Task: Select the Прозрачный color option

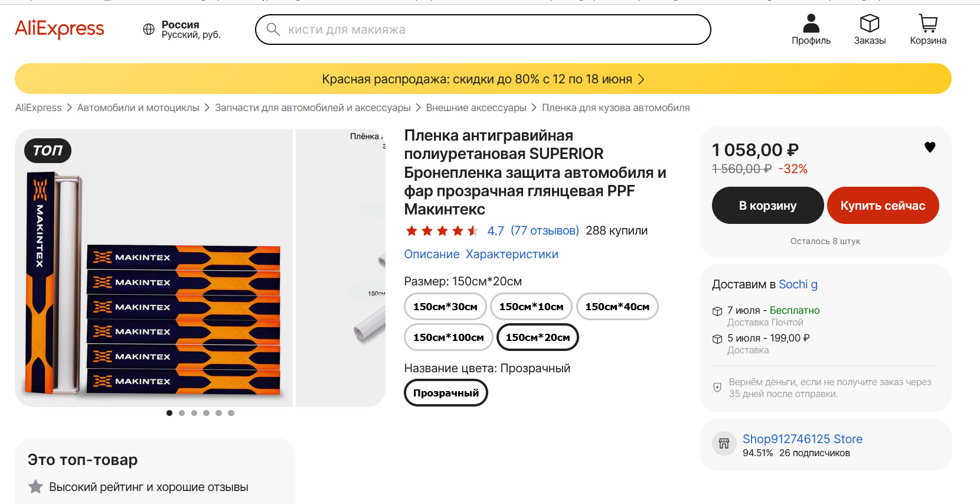Action: click(x=446, y=393)
